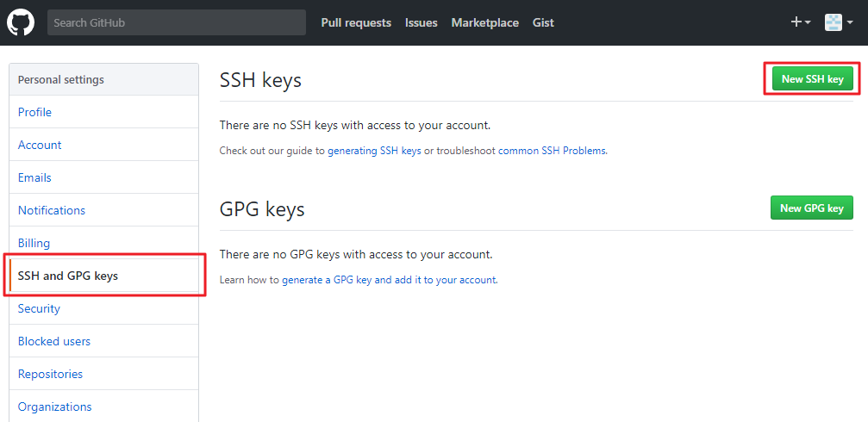Open Security settings page
This screenshot has height=422, width=868.
104,308
